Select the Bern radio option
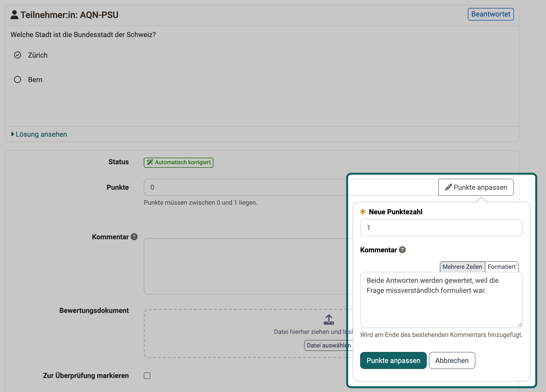Screen dimensions: 546x392 (x=18, y=80)
